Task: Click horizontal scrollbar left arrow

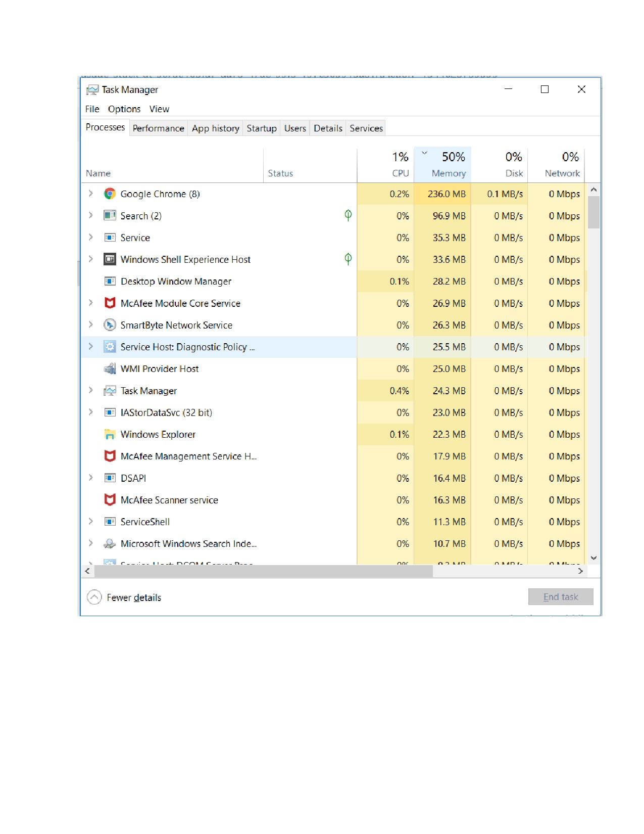Action: point(87,571)
